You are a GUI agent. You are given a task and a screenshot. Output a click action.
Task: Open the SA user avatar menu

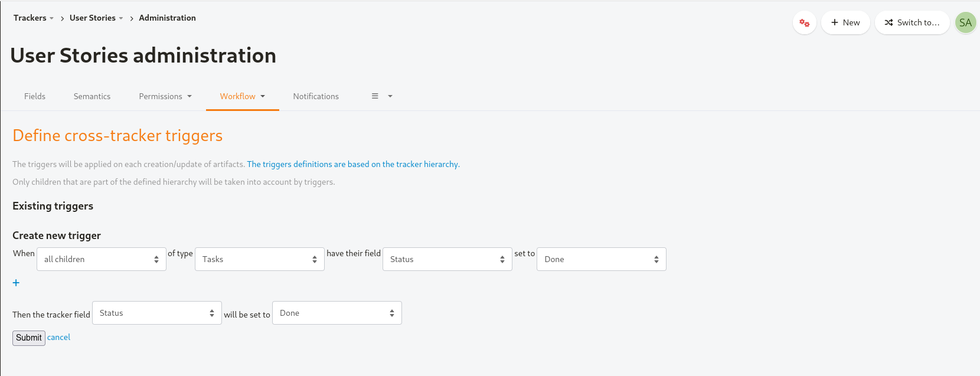pyautogui.click(x=965, y=23)
